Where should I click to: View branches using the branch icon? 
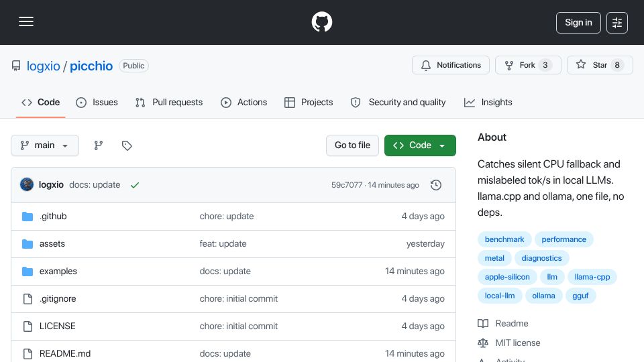[98, 145]
